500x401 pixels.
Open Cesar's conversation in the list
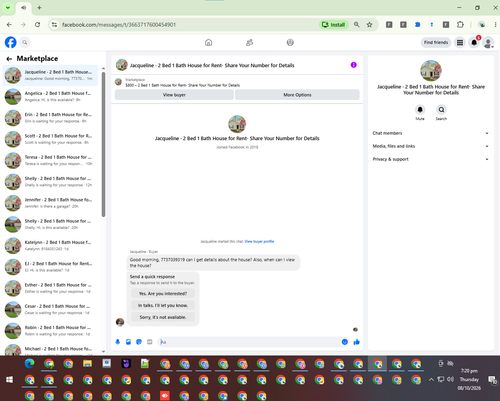click(50, 310)
